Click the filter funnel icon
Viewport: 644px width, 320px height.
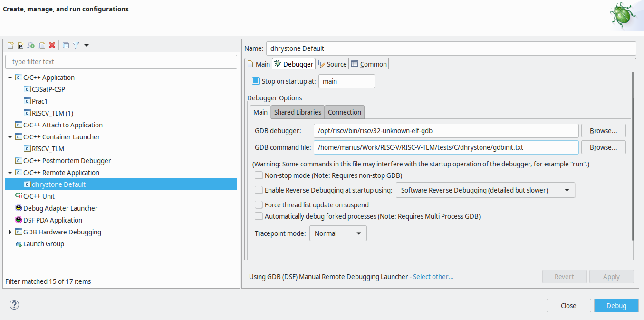click(76, 46)
